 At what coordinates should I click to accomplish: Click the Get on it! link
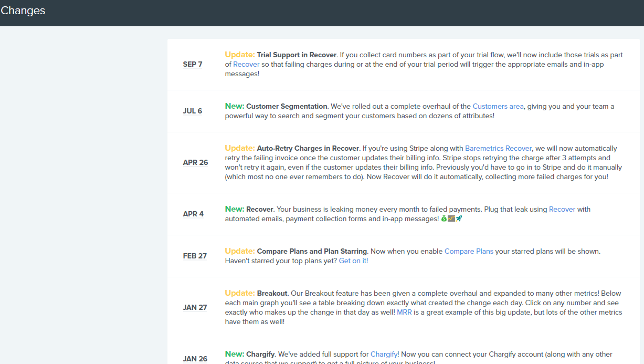[x=353, y=261]
